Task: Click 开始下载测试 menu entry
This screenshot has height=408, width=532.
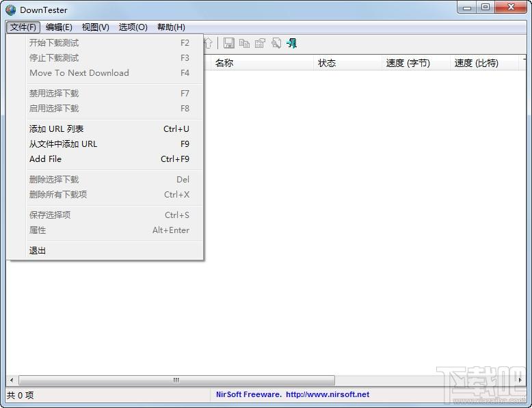Action: [x=109, y=43]
